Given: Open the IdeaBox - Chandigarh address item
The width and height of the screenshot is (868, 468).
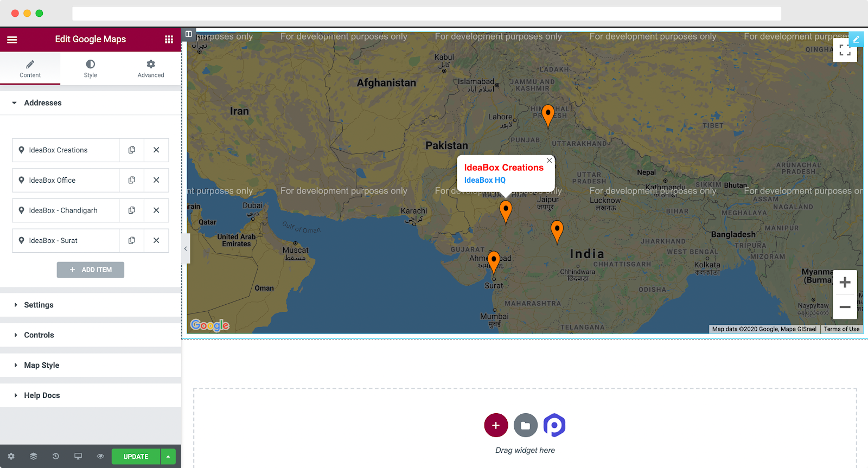Looking at the screenshot, I should (x=66, y=210).
